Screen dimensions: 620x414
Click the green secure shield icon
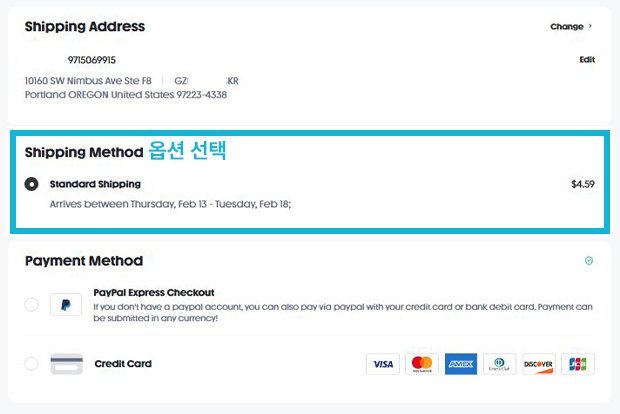pos(589,260)
